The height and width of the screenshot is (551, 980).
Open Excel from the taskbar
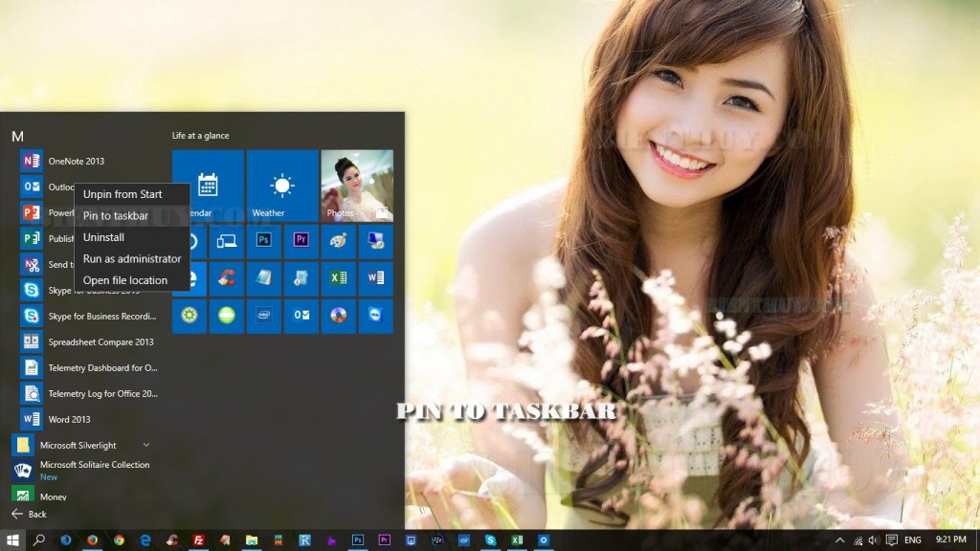pyautogui.click(x=517, y=540)
